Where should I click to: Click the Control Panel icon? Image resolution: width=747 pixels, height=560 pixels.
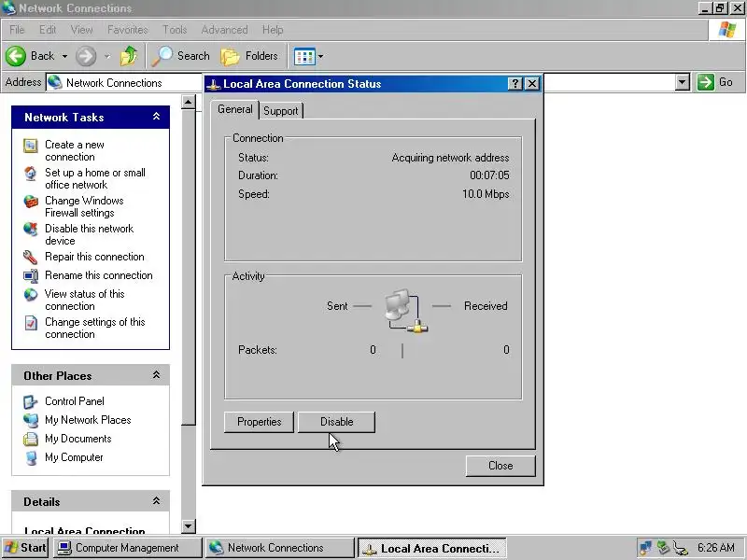(x=31, y=402)
